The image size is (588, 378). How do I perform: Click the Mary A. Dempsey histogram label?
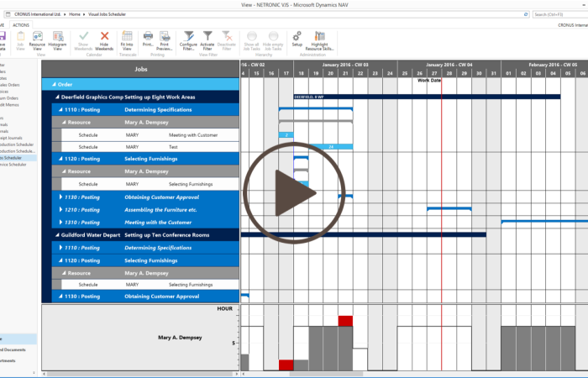[x=180, y=338]
